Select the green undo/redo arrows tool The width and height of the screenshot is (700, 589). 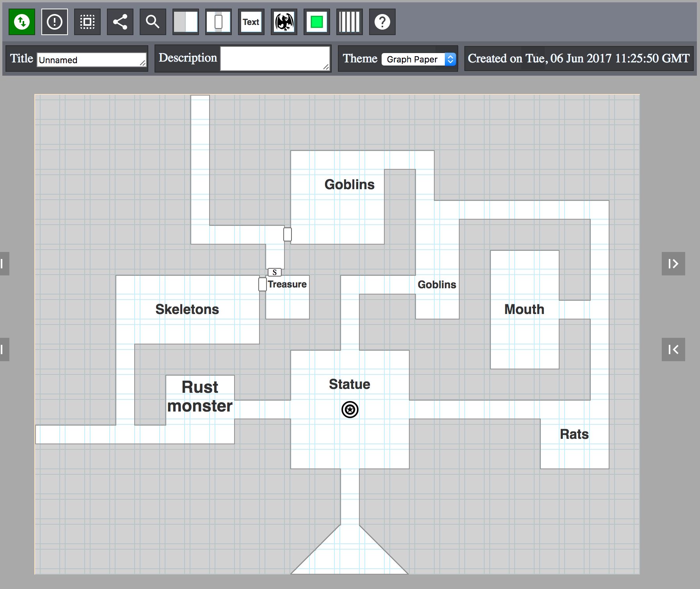[x=22, y=22]
